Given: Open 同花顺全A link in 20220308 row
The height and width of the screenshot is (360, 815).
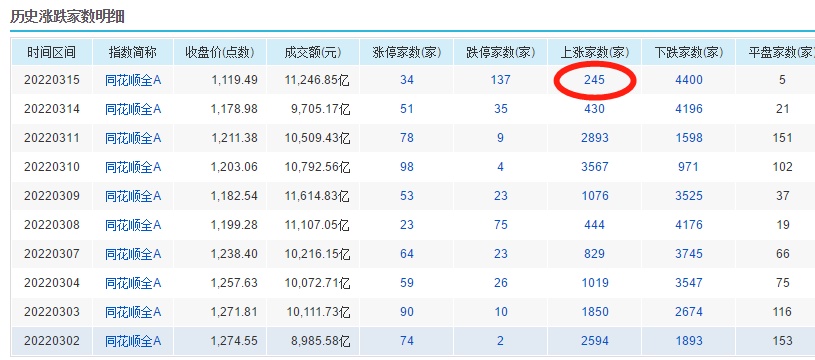Looking at the screenshot, I should pos(134,225).
